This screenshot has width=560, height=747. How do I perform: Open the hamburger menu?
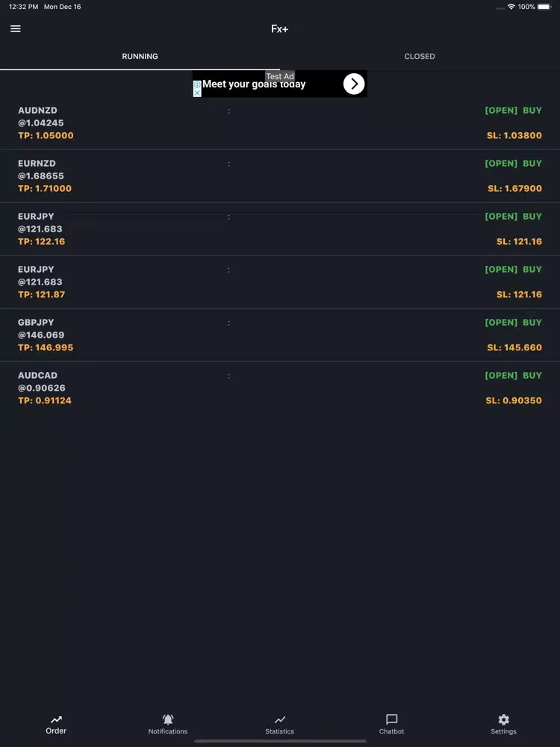[x=16, y=29]
